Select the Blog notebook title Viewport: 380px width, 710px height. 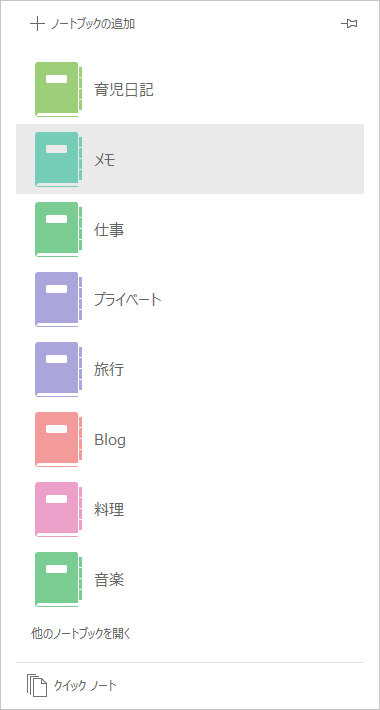[110, 440]
